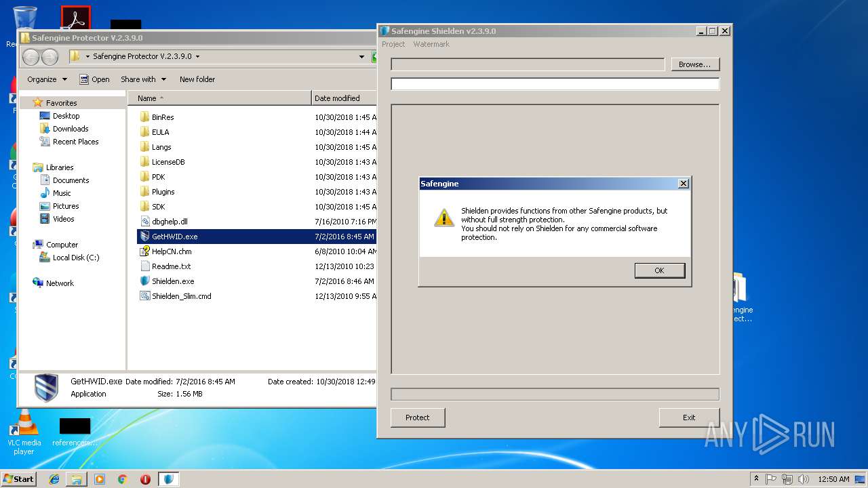Click the Favorites star icon
868x488 pixels.
38,103
